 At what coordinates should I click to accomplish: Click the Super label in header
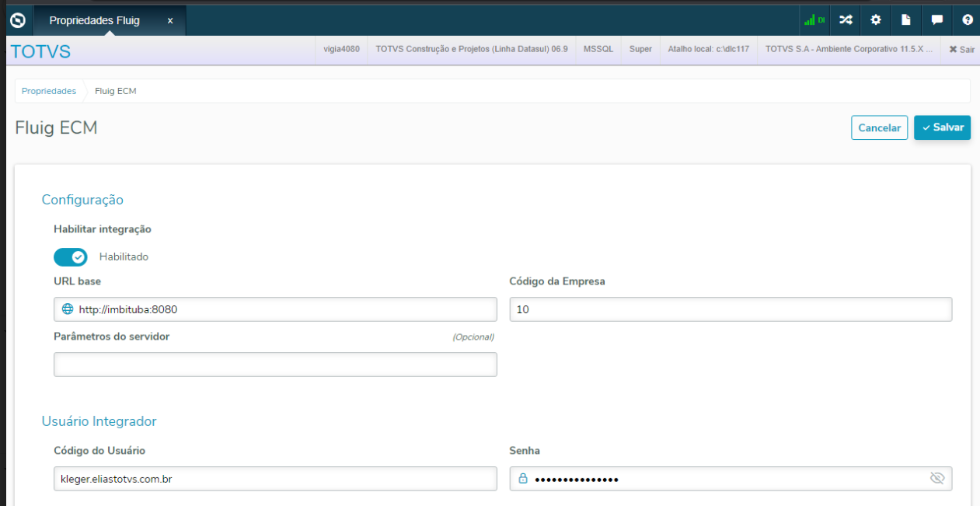coord(640,49)
